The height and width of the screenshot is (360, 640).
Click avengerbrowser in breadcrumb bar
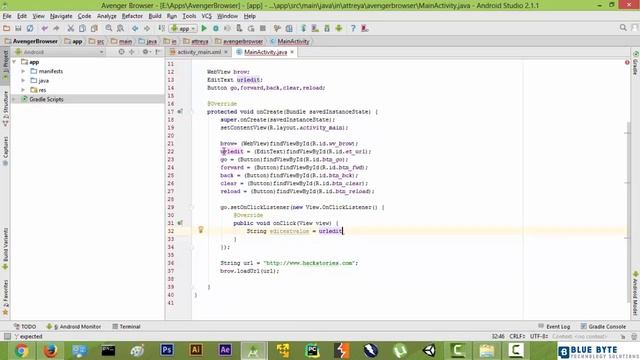pyautogui.click(x=239, y=41)
